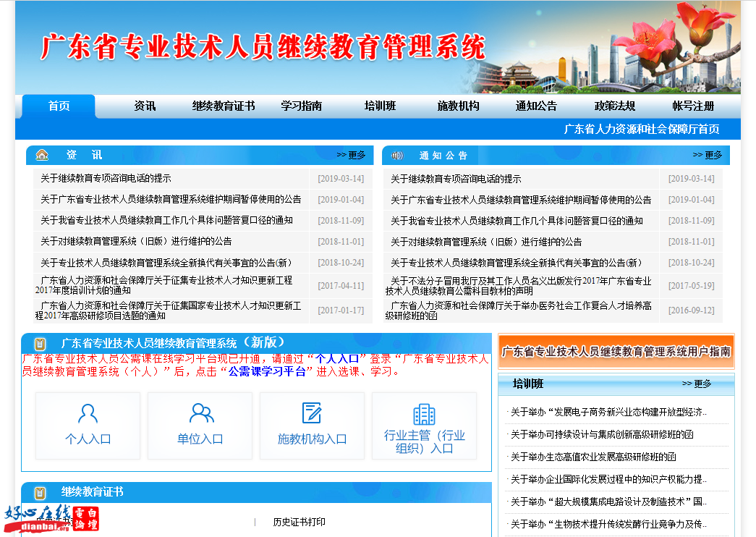Open the 政策法规 navigation tab
The image size is (756, 537).
pos(615,106)
